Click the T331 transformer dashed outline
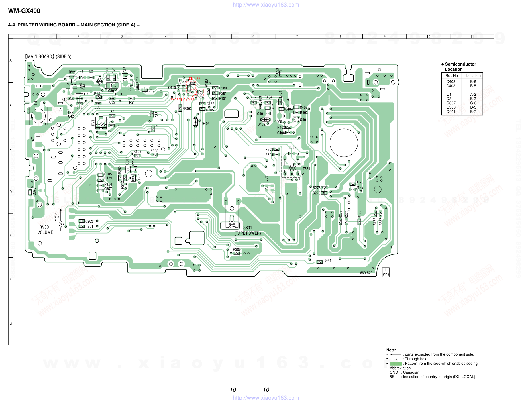Screen dimensions: 532x400 [291, 167]
